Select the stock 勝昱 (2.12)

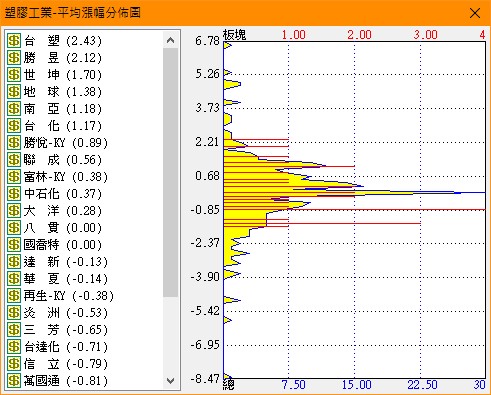63,58
